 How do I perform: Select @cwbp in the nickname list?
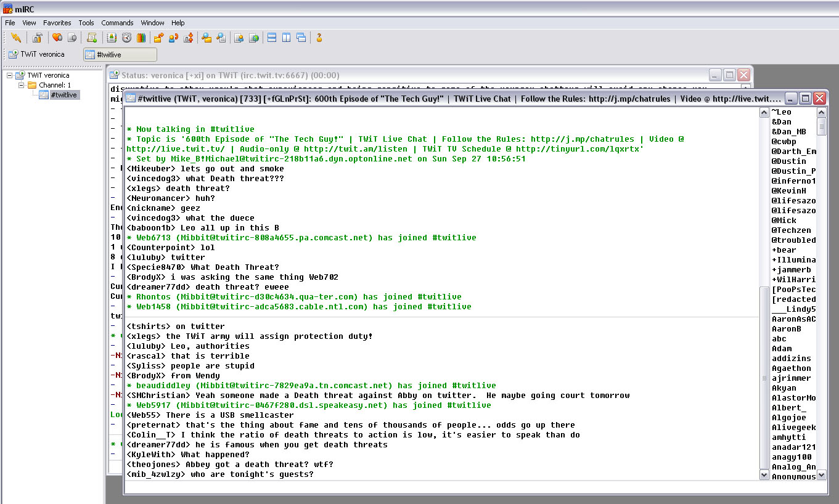point(784,142)
